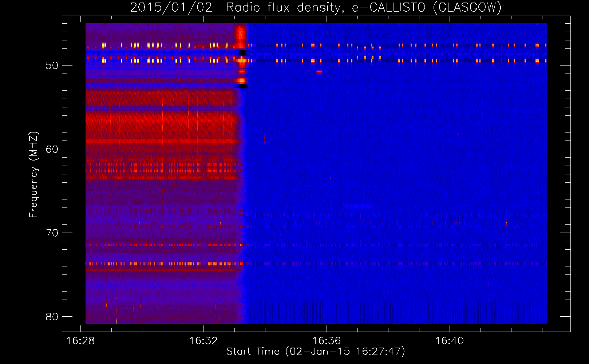Click the 70 frequency tick label
The height and width of the screenshot is (364, 589).
[x=52, y=233]
